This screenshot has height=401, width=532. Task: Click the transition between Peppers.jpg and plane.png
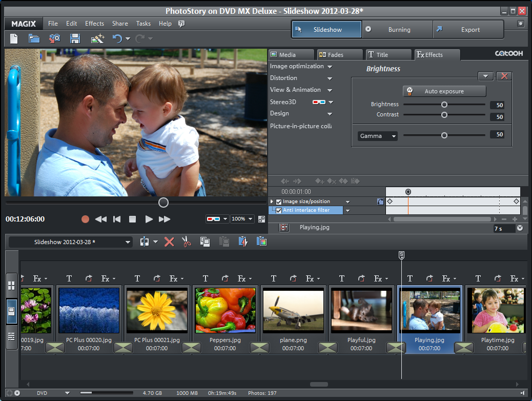(x=259, y=348)
